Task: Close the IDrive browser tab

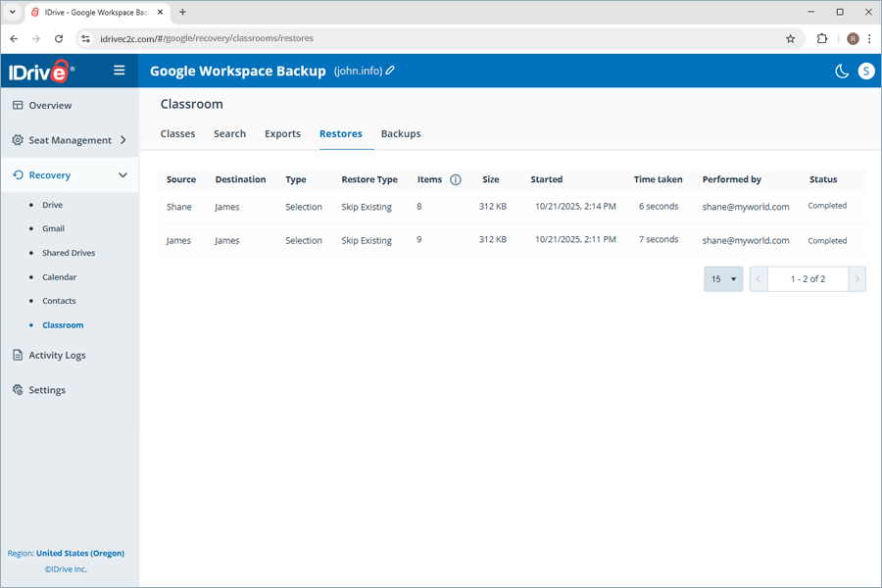Action: tap(161, 12)
